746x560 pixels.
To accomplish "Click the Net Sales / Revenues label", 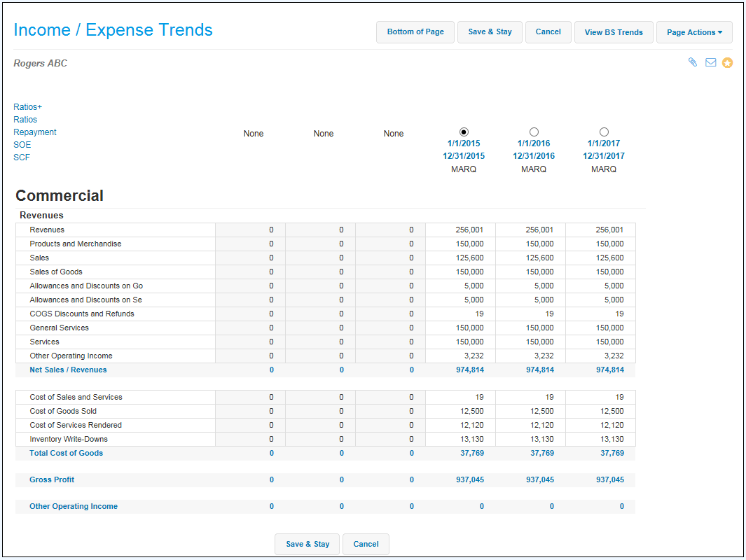I will tap(68, 370).
